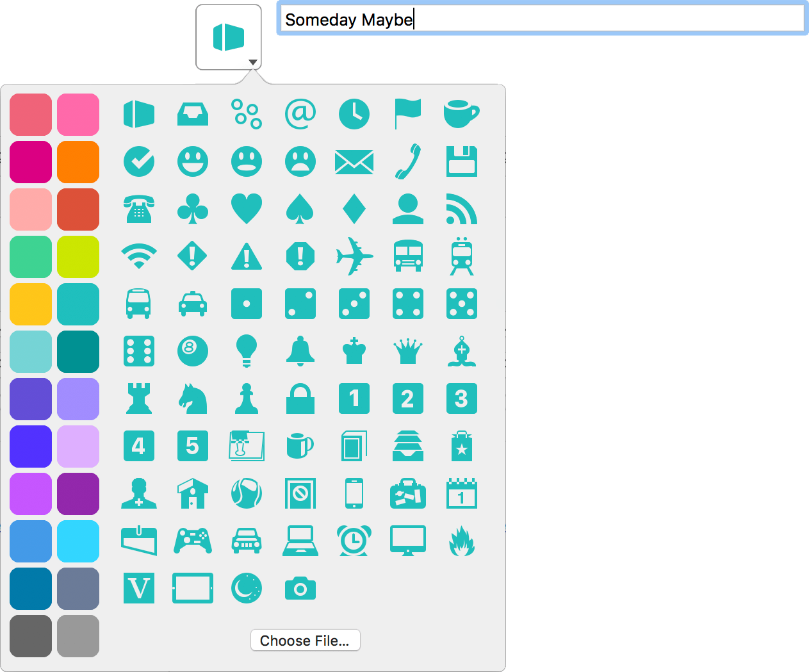Select the padlock icon

tap(300, 398)
